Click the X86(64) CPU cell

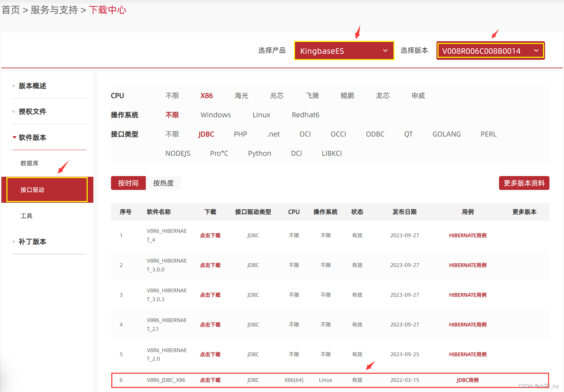click(x=294, y=380)
